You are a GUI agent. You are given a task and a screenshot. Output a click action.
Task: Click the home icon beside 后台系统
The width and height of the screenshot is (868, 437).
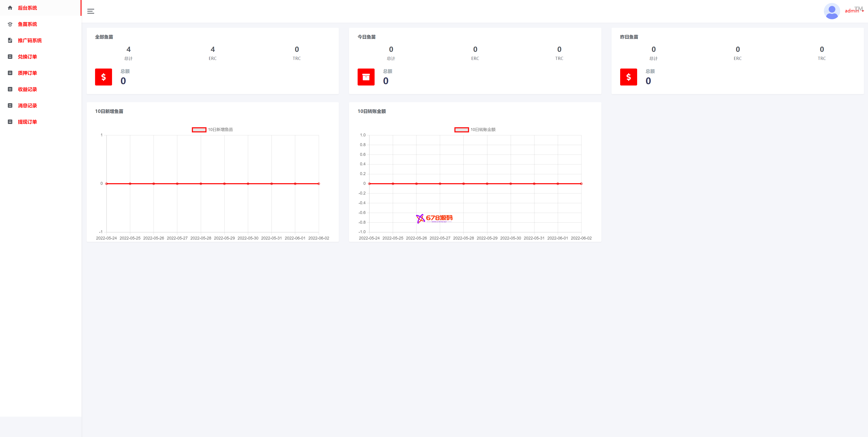(10, 8)
